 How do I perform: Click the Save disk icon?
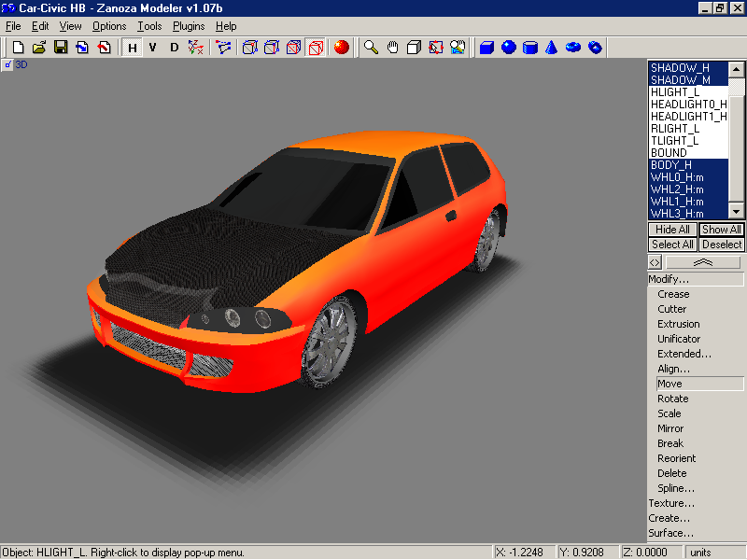61,47
